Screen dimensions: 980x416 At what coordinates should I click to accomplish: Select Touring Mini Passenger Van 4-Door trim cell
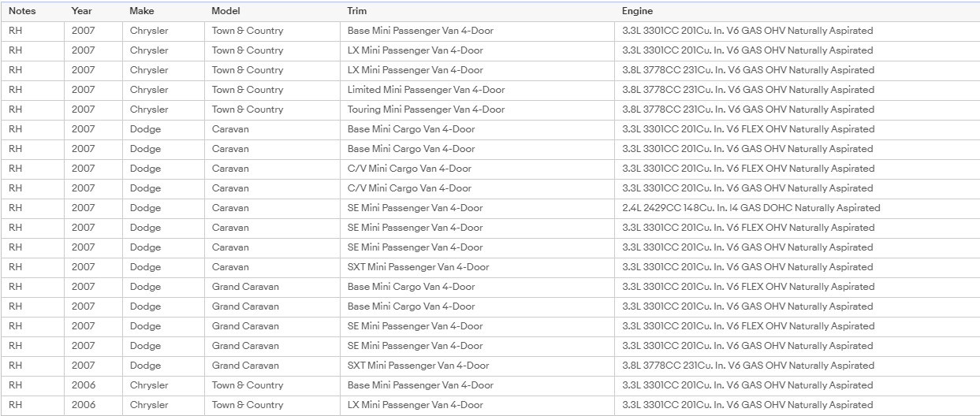[427, 110]
